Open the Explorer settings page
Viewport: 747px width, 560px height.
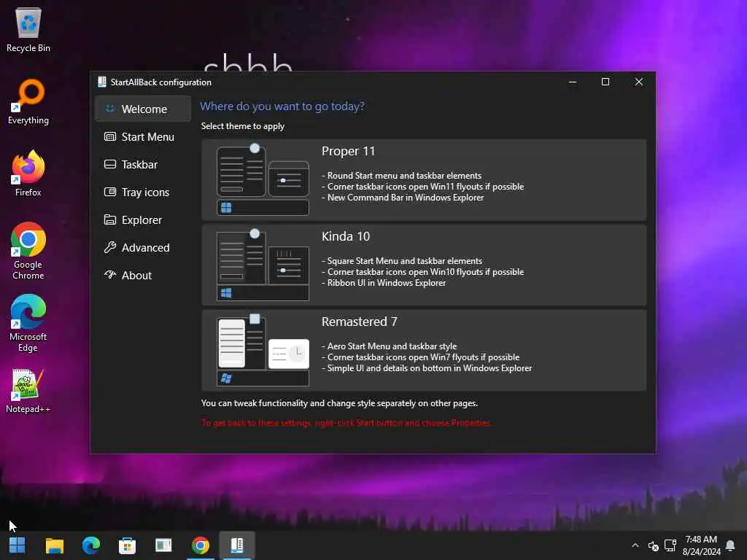(x=143, y=219)
